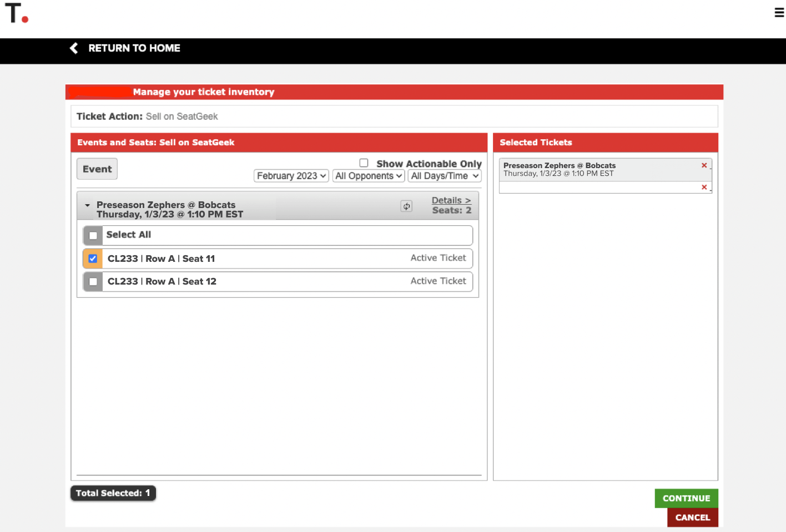Check Seat 12 ticket checkbox
The image size is (786, 532).
point(93,282)
